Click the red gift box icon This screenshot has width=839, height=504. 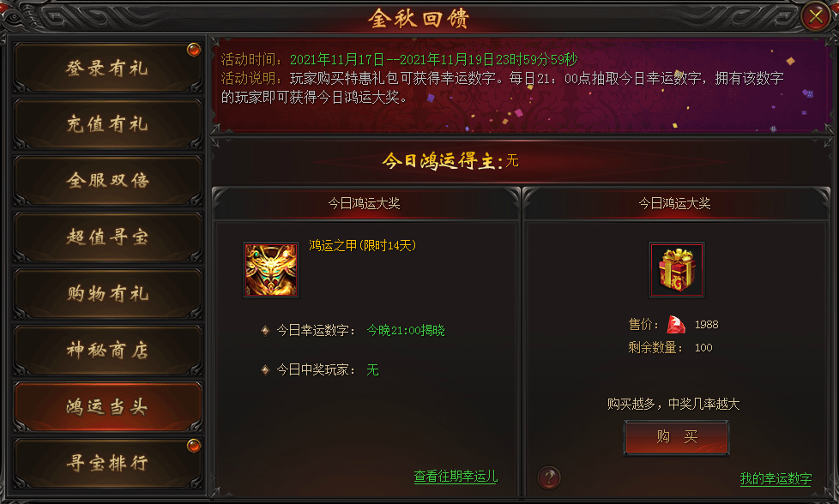[676, 270]
